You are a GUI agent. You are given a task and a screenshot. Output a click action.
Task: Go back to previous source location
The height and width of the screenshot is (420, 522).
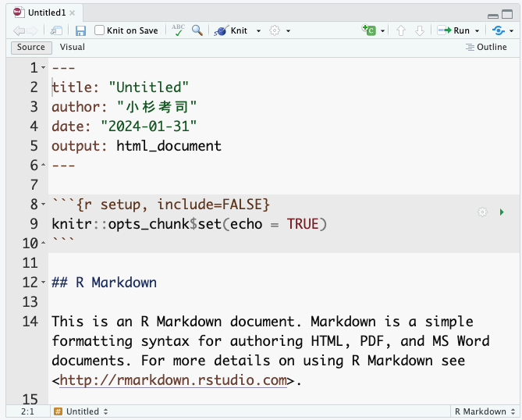tap(19, 30)
